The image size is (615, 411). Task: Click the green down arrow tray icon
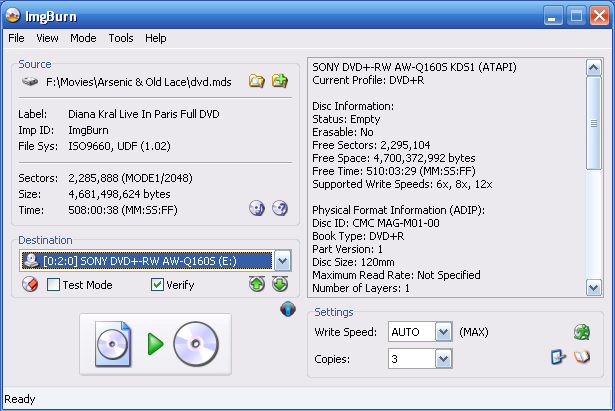coord(280,284)
